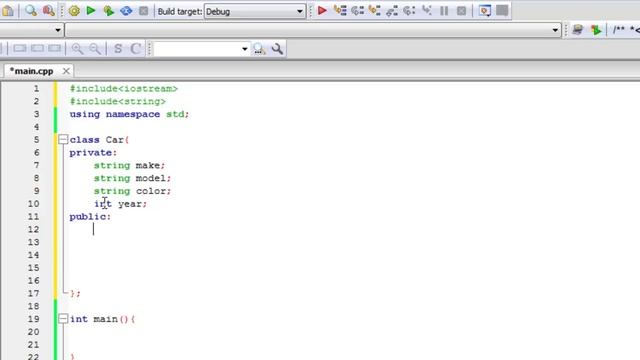Run the program with green arrow
Screen dimensions: 640x360
pos(91,11)
